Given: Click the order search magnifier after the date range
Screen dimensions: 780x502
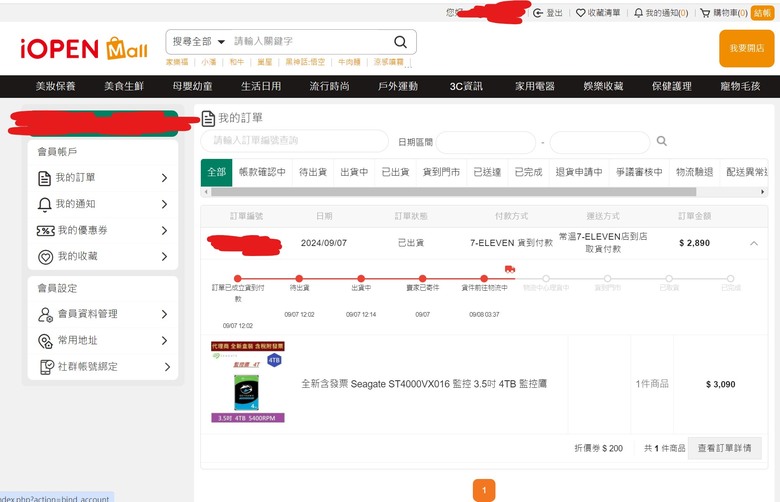Looking at the screenshot, I should pyautogui.click(x=662, y=141).
